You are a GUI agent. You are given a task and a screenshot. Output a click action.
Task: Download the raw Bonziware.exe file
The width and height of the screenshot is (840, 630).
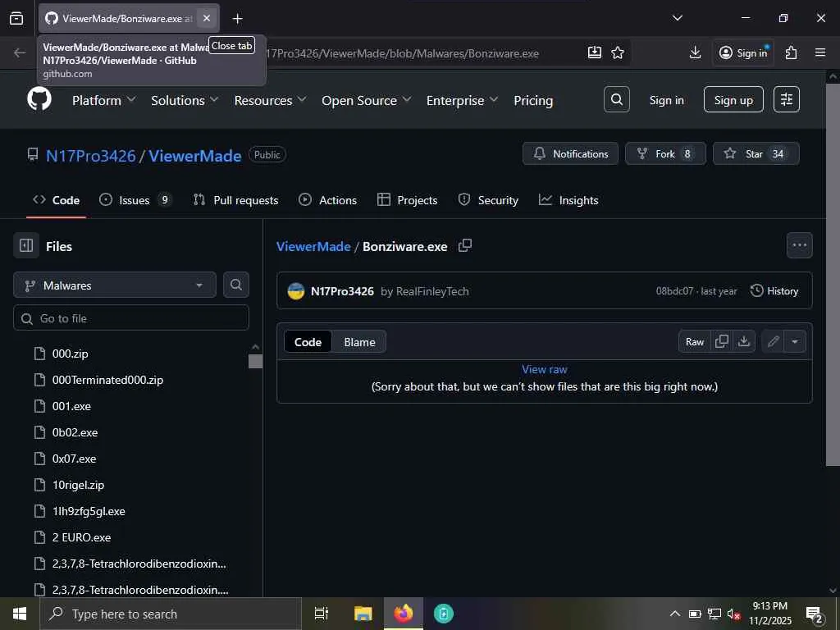[744, 342]
